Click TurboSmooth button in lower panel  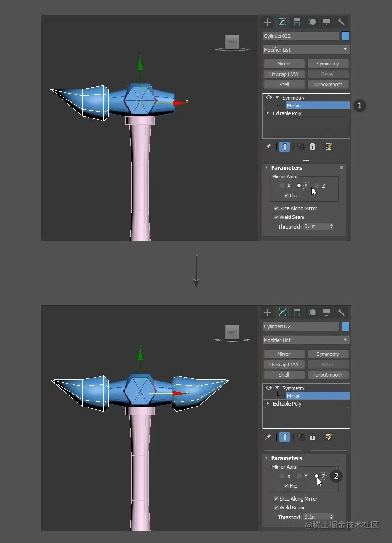(x=327, y=374)
